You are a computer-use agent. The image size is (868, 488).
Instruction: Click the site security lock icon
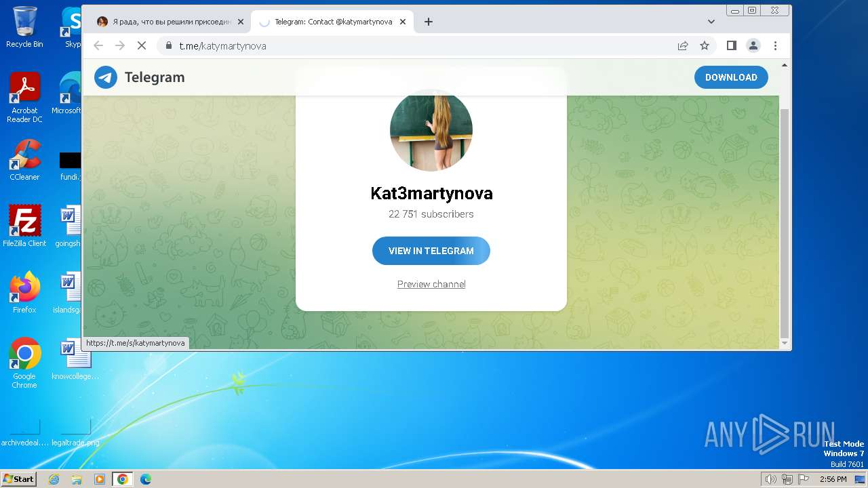(x=170, y=45)
